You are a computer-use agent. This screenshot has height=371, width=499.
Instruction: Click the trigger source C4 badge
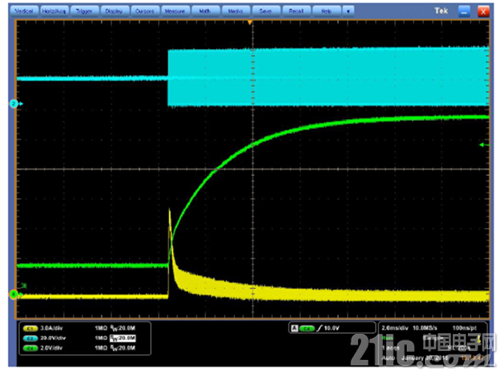[307, 329]
